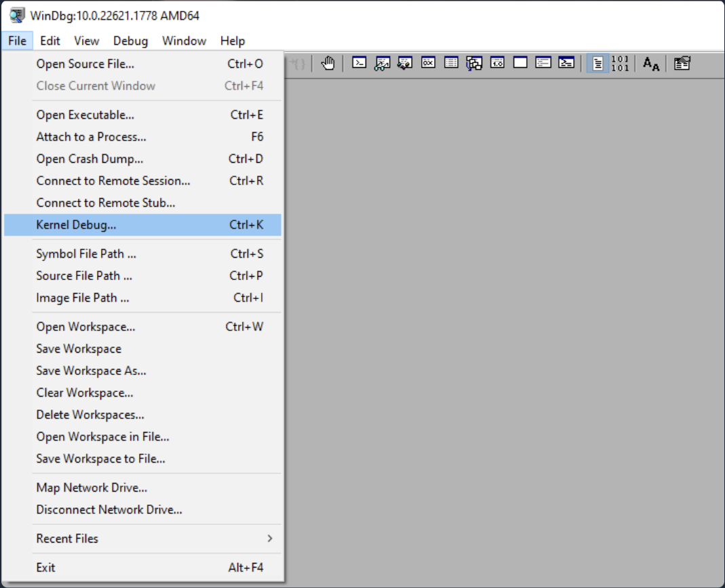The height and width of the screenshot is (588, 725).
Task: Switch to Source mode off (binary) toggle
Action: [x=620, y=63]
